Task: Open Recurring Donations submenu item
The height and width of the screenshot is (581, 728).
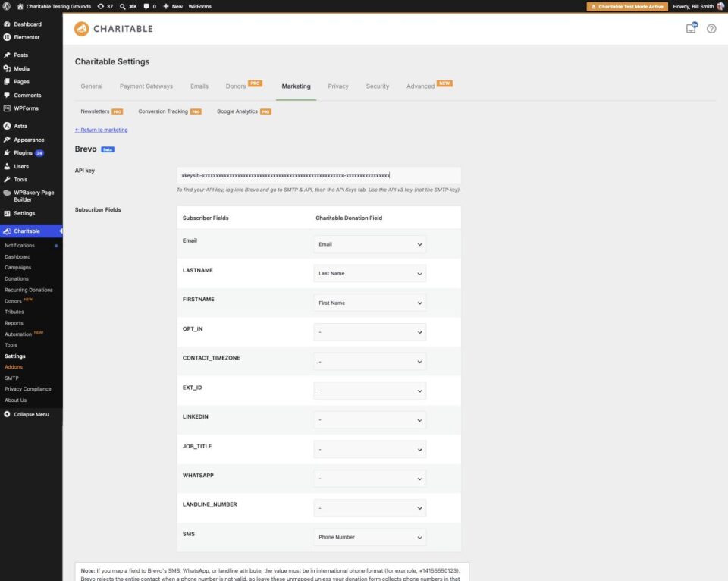Action: [29, 290]
